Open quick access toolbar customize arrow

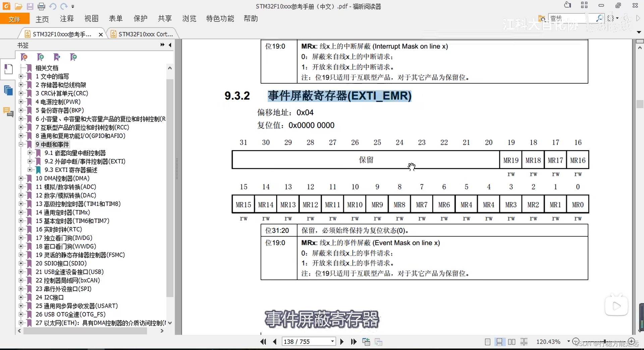[73, 7]
